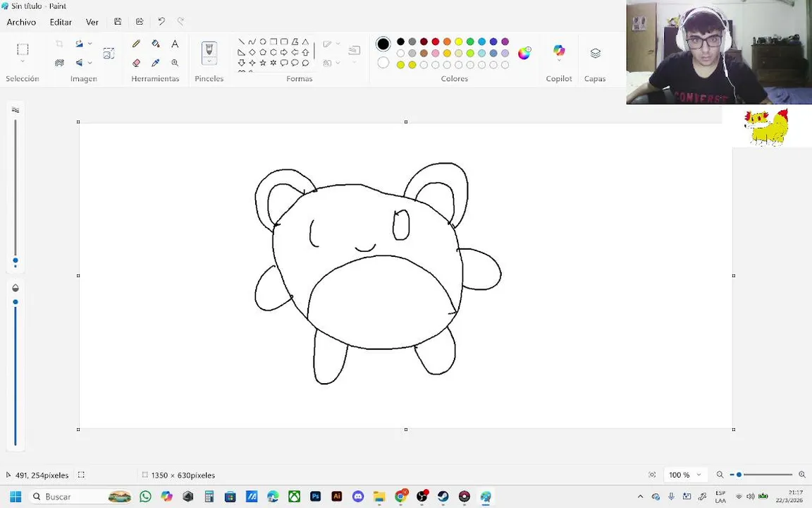The width and height of the screenshot is (812, 508).
Task: Click the Undo arrow
Action: point(161,22)
